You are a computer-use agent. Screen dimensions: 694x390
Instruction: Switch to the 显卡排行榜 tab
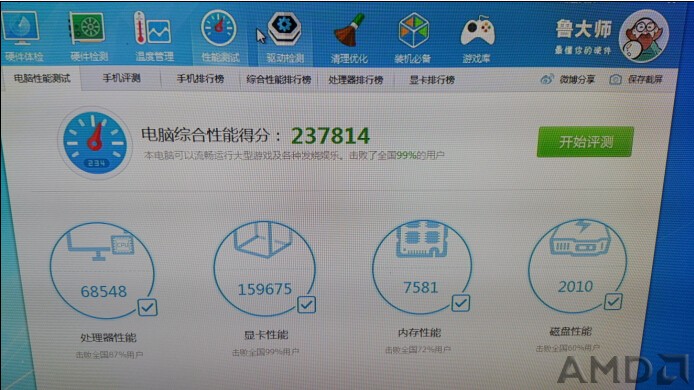[x=432, y=80]
